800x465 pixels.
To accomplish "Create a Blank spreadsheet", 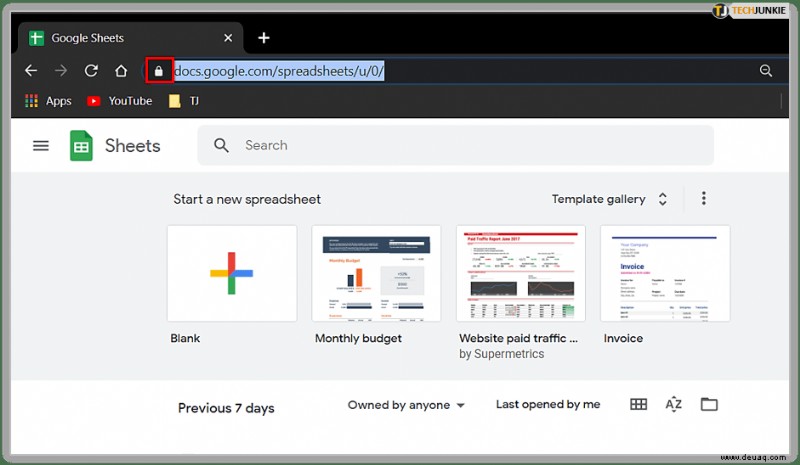I will 232,274.
